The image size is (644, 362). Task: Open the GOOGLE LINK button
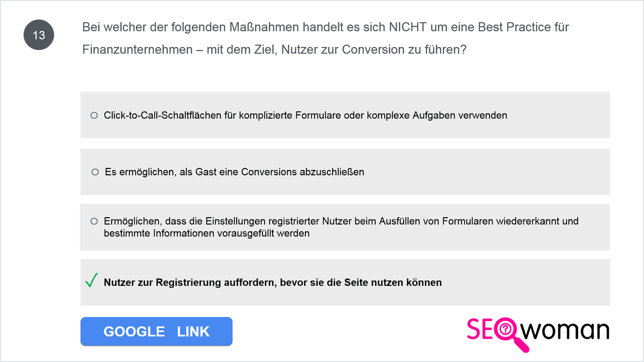(x=156, y=331)
